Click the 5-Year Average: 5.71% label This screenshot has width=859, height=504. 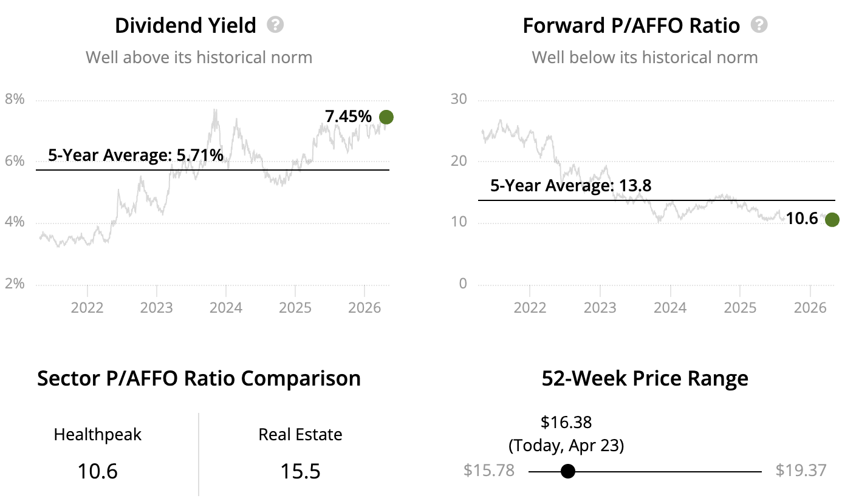[x=135, y=156]
